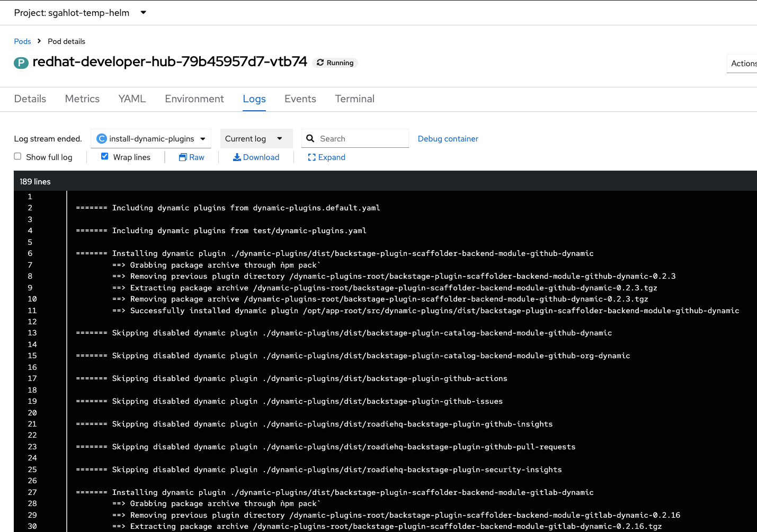Click log line 9 extracting github-dynamic-0.2.3.tgz archive
This screenshot has width=757, height=532.
click(x=385, y=288)
